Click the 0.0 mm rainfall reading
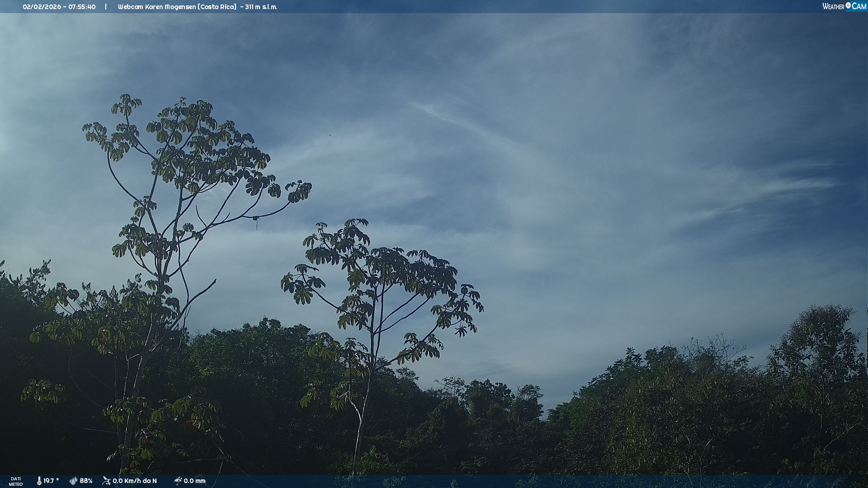Viewport: 868px width, 488px height. coord(194,481)
